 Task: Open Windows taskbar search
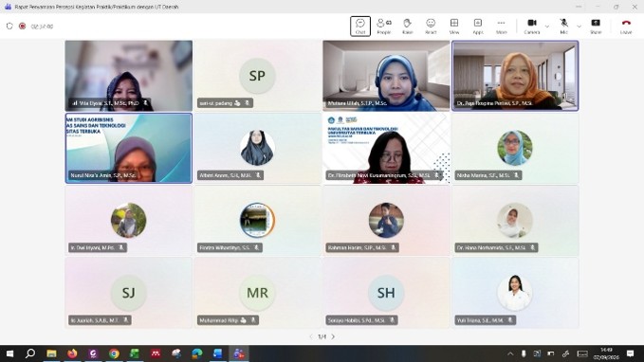pyautogui.click(x=30, y=353)
